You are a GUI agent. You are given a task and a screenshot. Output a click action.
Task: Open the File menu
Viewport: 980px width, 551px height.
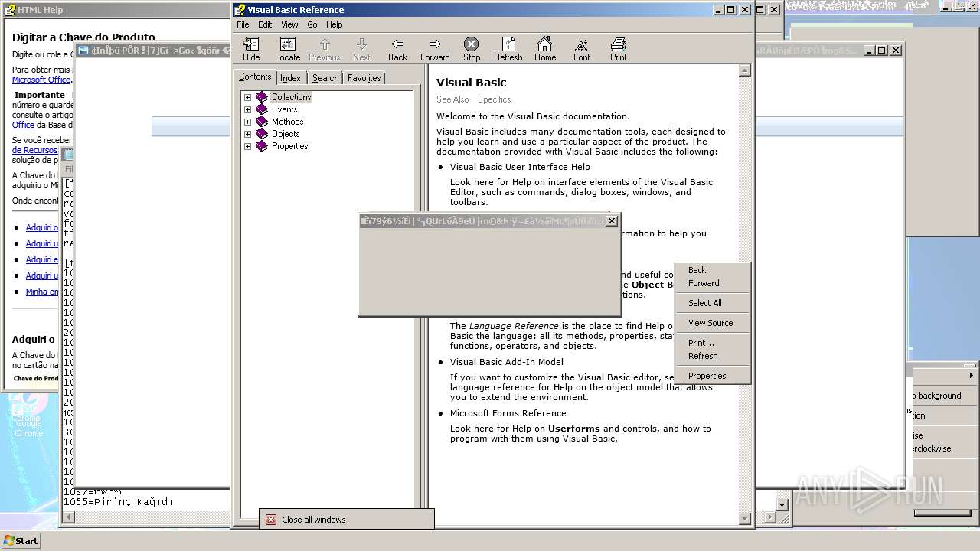243,24
